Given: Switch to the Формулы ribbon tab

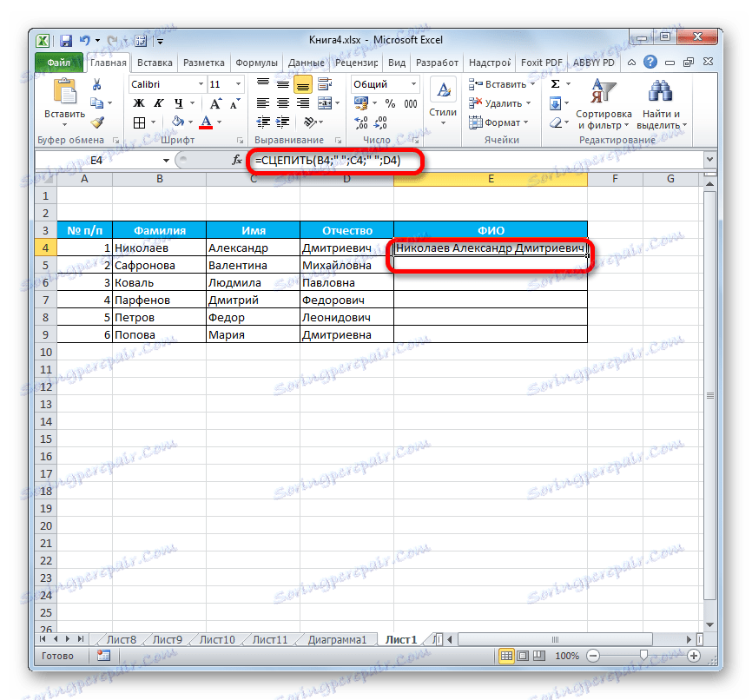Looking at the screenshot, I should 256,63.
